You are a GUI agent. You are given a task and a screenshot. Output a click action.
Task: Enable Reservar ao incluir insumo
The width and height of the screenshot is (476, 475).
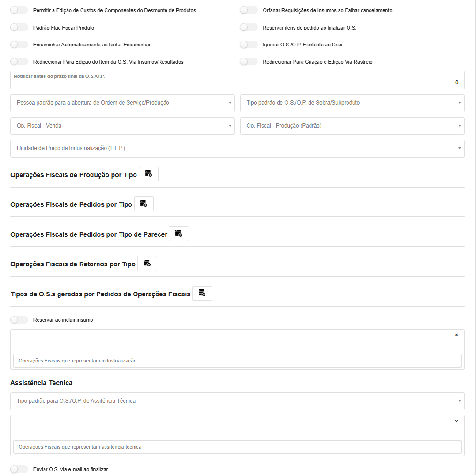click(19, 320)
